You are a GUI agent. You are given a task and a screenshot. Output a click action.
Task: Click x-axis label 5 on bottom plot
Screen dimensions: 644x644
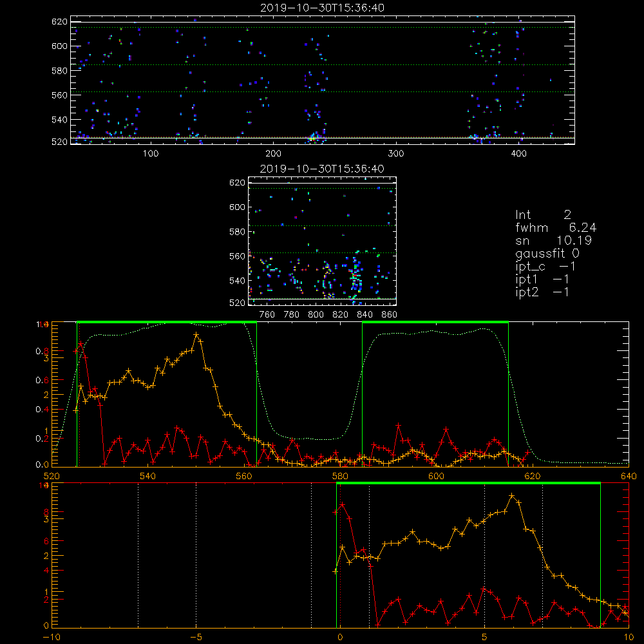point(484,637)
